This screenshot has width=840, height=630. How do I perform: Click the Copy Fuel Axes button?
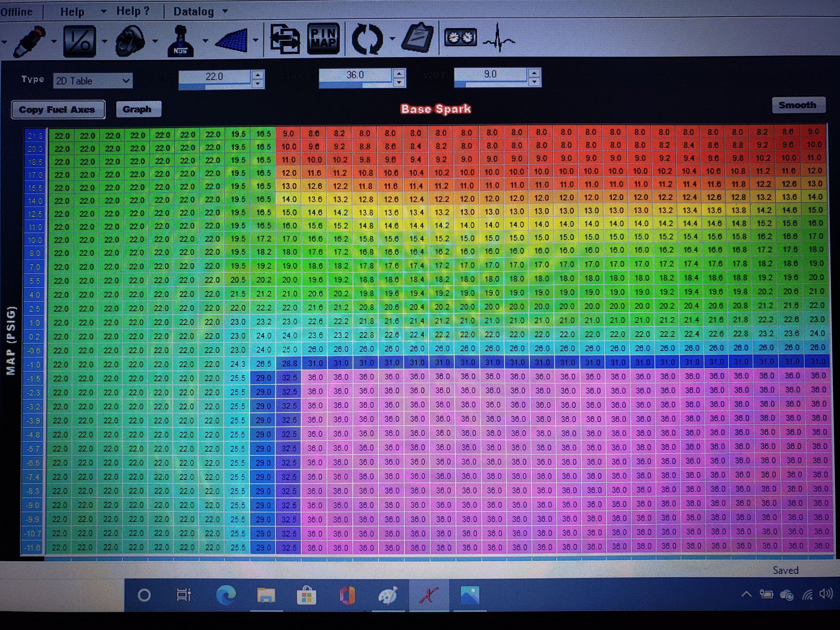click(x=58, y=110)
